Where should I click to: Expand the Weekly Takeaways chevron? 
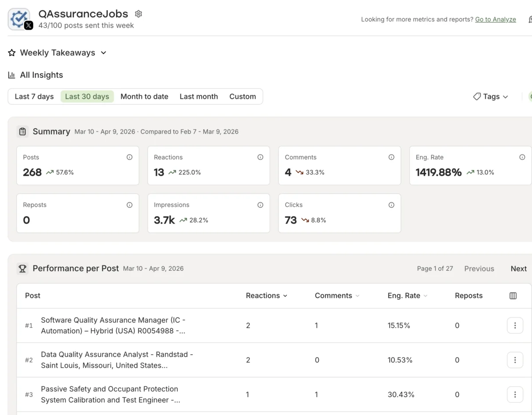click(103, 53)
